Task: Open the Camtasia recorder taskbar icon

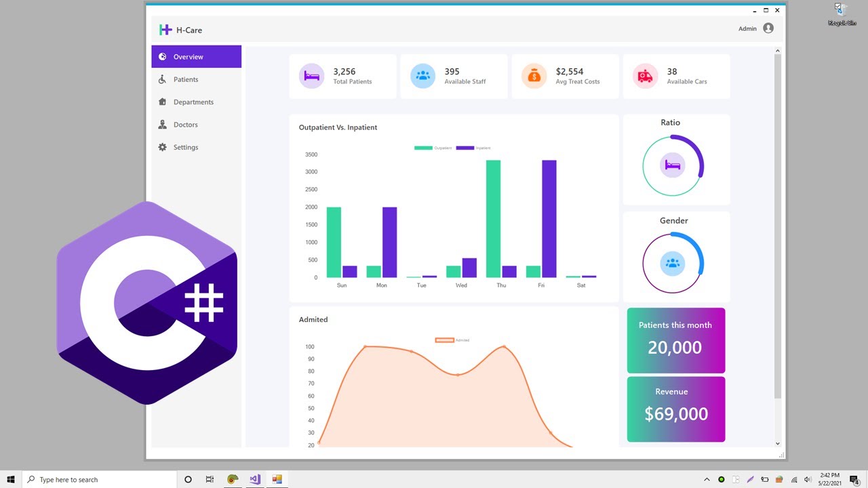Action: (233, 479)
